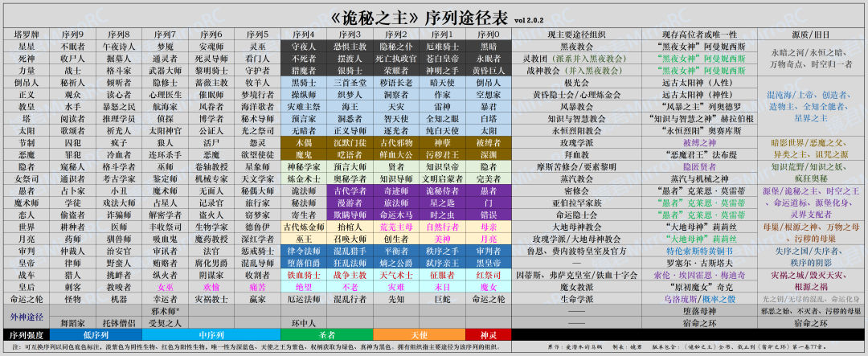
Task: Select the 守夜人 dark cell
Action: coord(304,47)
